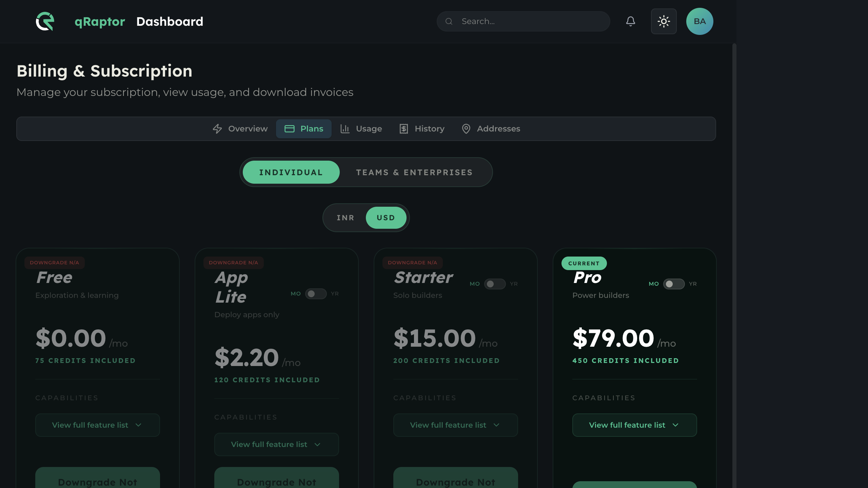The width and height of the screenshot is (868, 488).
Task: Expand App Lite full feature list
Action: click(x=277, y=444)
